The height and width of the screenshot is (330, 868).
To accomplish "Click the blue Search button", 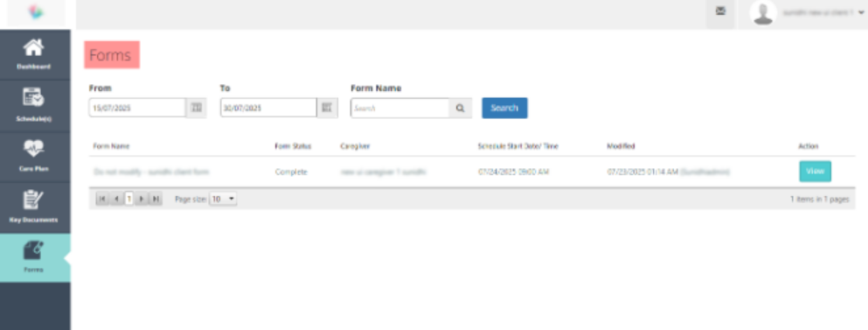I will pyautogui.click(x=504, y=108).
